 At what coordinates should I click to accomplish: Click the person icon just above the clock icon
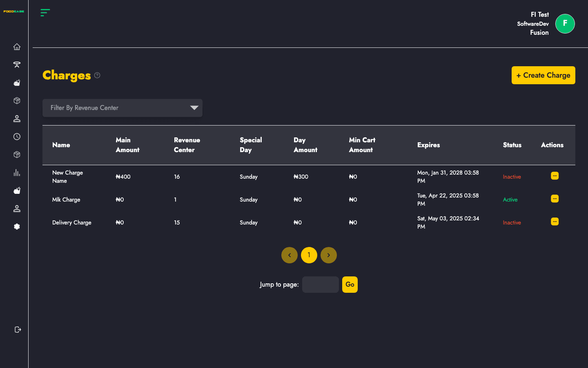[17, 119]
